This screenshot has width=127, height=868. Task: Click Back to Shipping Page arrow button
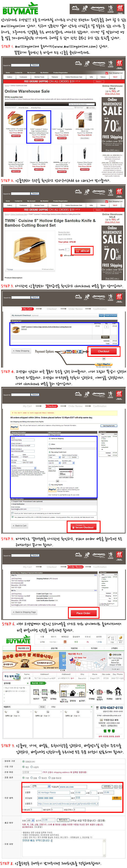pyautogui.click(x=24, y=612)
